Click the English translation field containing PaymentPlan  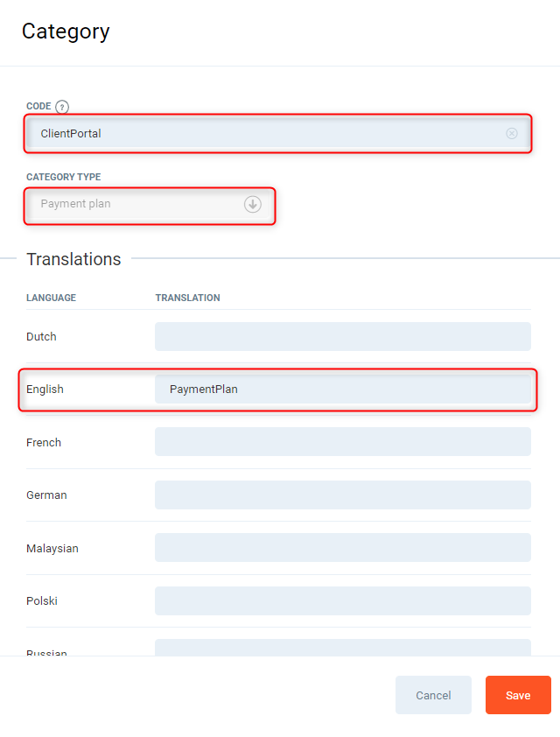tap(342, 389)
